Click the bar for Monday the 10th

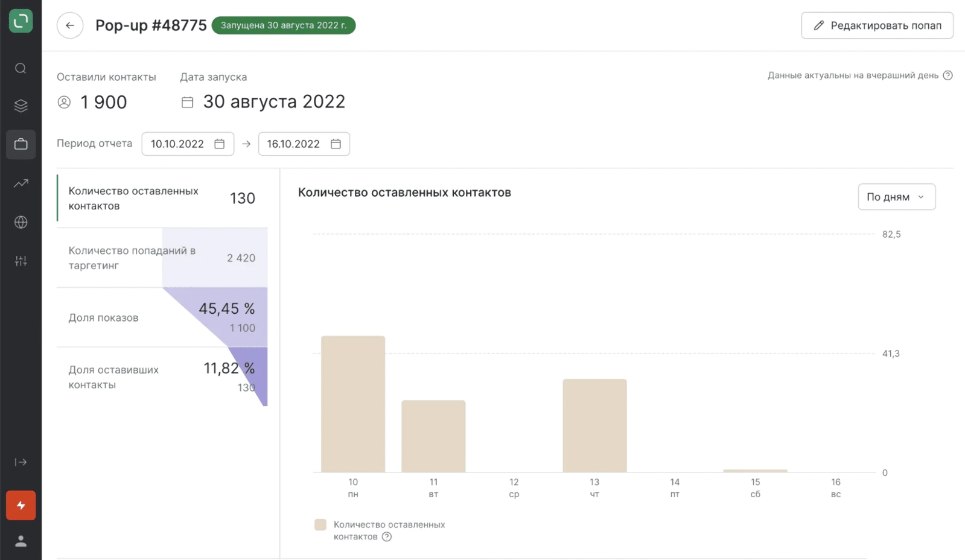pyautogui.click(x=353, y=404)
